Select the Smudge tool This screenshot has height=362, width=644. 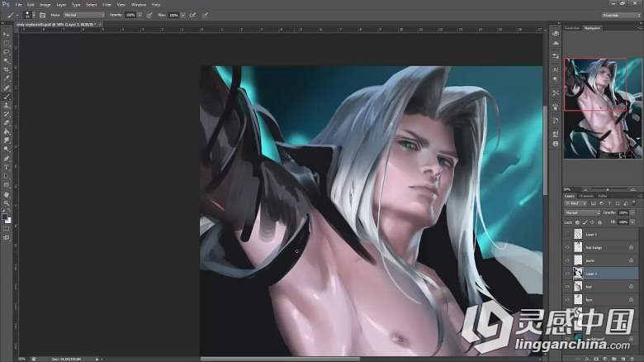(x=6, y=141)
